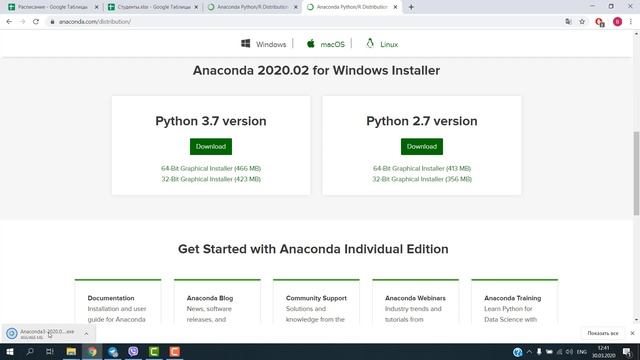Click the network icon in system tray

click(559, 352)
